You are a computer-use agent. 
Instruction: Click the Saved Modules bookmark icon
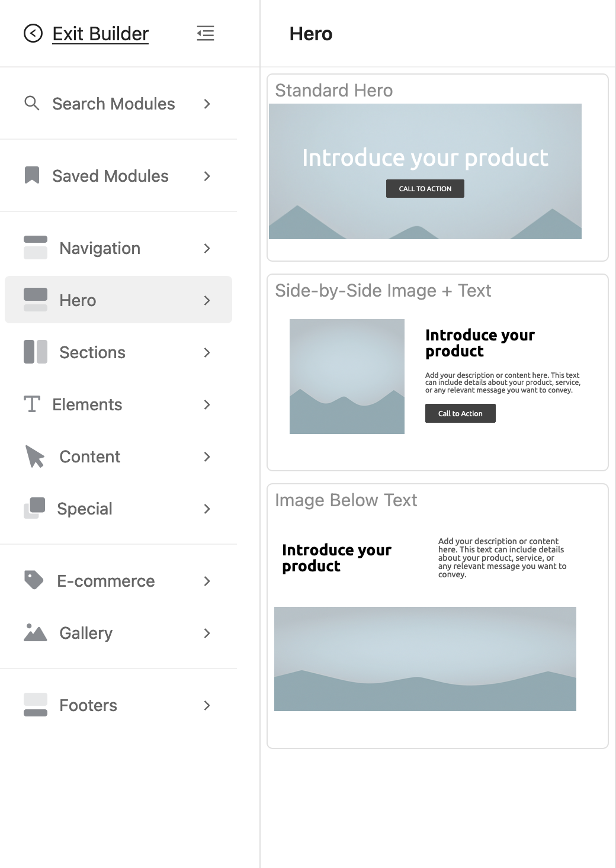pyautogui.click(x=32, y=175)
